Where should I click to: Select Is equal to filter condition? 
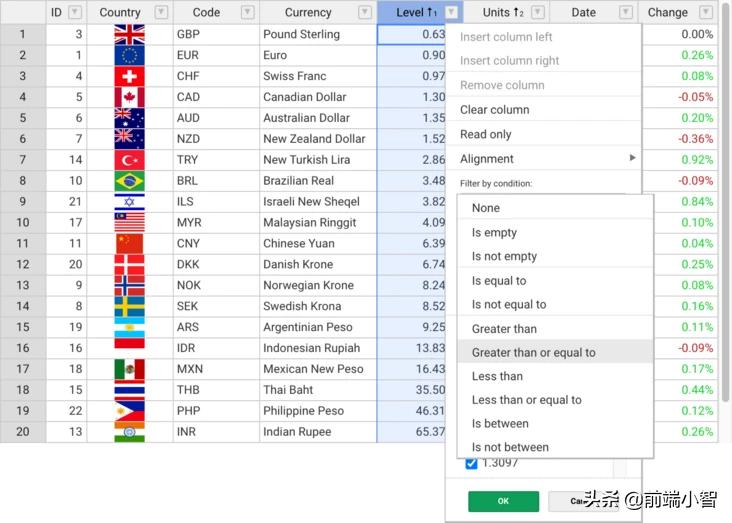click(x=555, y=281)
